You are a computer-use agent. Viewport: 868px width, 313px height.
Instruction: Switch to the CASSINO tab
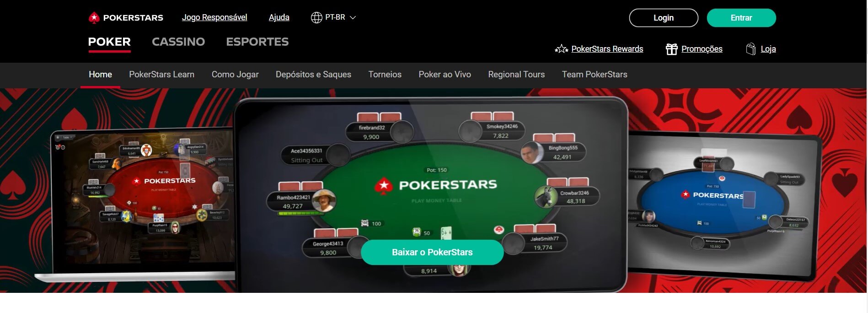click(178, 42)
